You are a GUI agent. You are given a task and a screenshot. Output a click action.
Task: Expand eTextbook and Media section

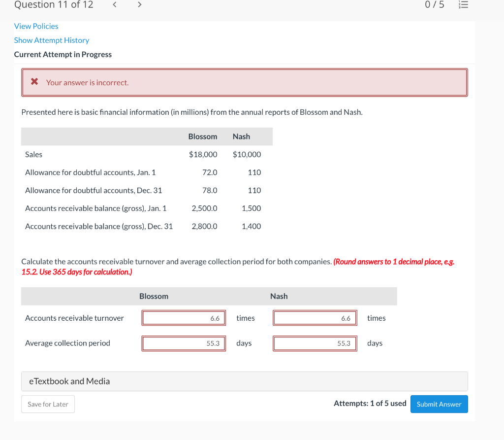point(245,381)
